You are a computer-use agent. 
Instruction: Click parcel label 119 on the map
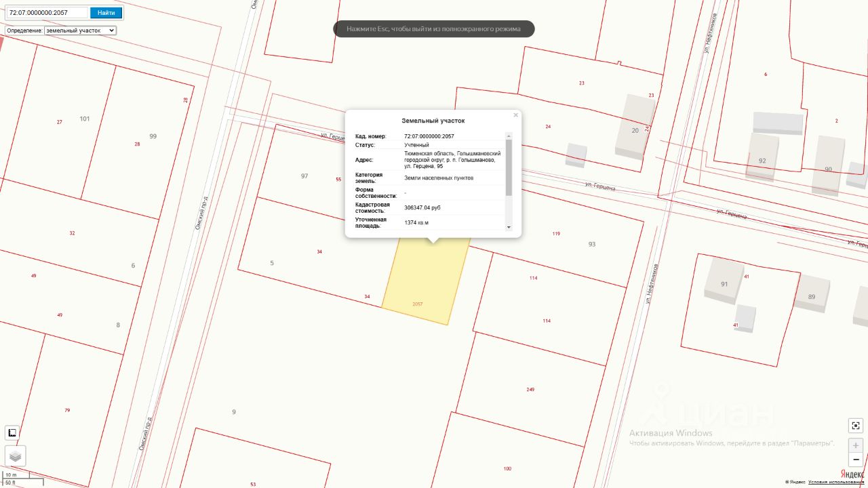[x=556, y=233]
